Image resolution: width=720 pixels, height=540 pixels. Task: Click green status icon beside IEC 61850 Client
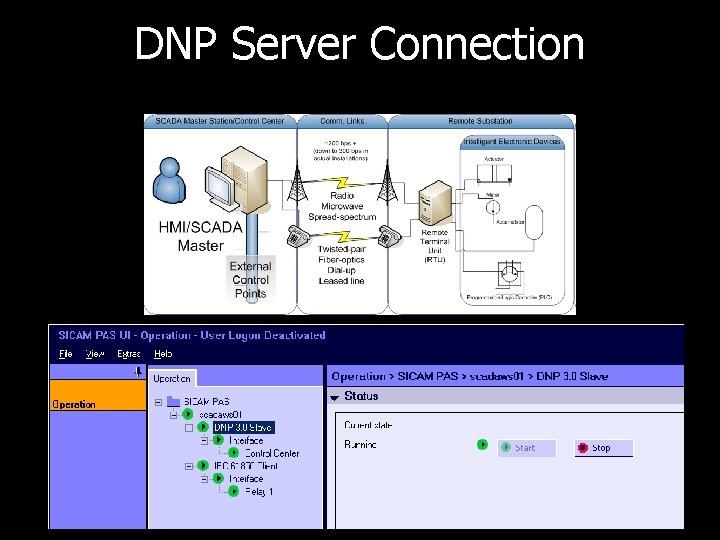pyautogui.click(x=203, y=466)
